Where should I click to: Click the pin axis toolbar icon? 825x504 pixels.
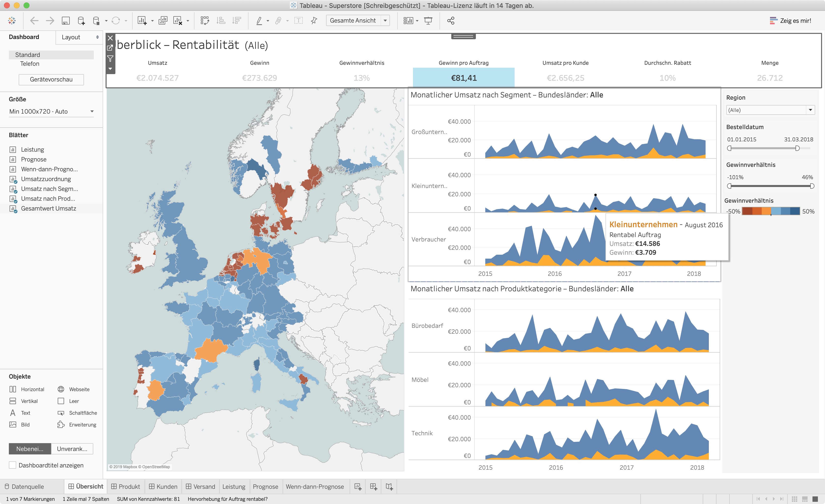[x=314, y=21]
